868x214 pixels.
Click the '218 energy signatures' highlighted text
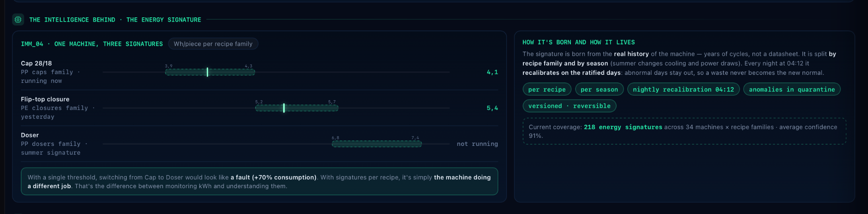click(x=623, y=127)
